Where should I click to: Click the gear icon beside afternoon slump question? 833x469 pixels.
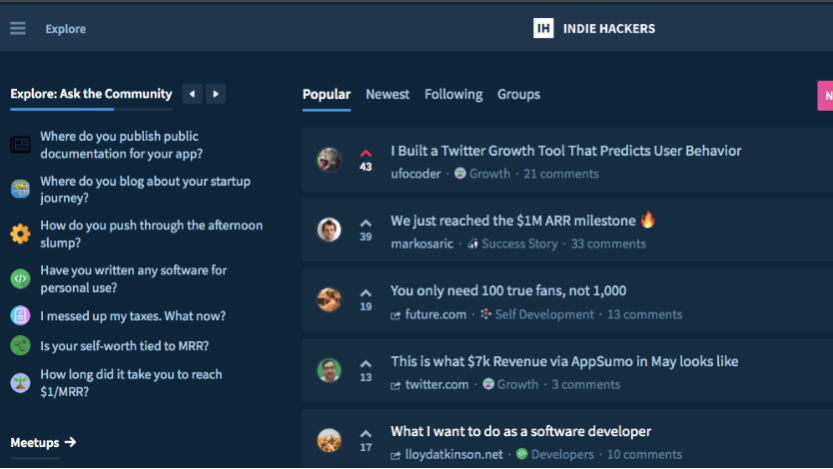20,234
